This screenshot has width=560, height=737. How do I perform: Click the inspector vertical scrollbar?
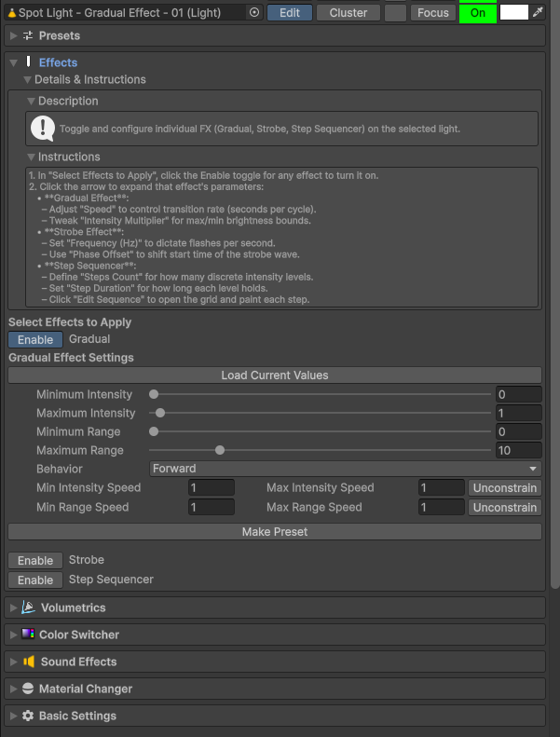(x=554, y=294)
